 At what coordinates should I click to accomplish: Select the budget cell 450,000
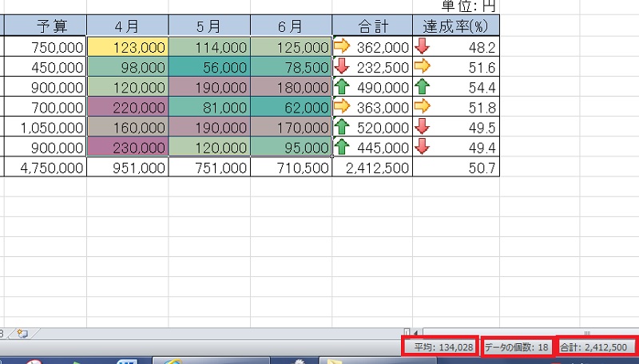click(46, 67)
